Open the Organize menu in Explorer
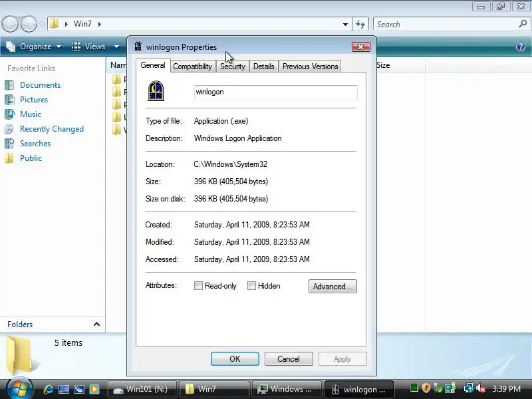532x399 pixels. (34, 47)
